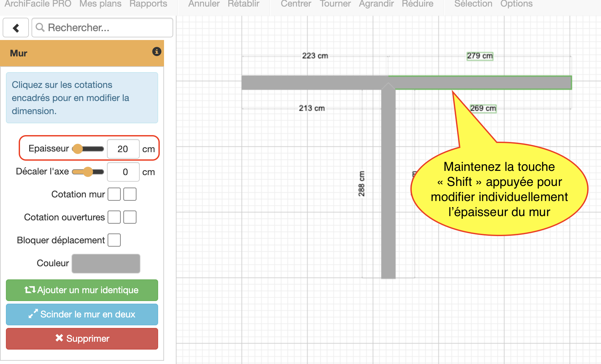Click the Décaler l'axe slider handle
601x364 pixels.
tap(88, 172)
